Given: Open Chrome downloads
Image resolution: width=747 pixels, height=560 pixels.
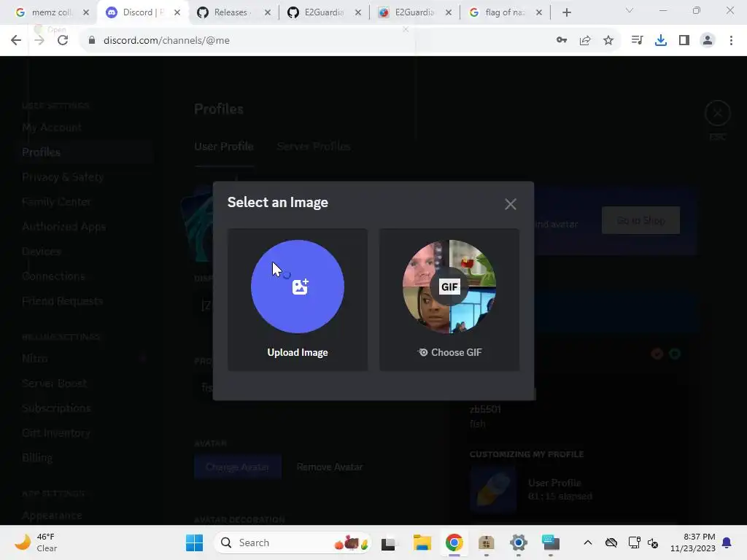Looking at the screenshot, I should pyautogui.click(x=661, y=41).
